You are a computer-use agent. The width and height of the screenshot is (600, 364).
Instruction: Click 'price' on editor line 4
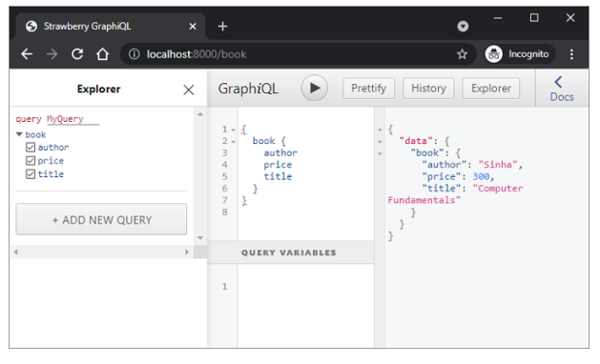(278, 165)
